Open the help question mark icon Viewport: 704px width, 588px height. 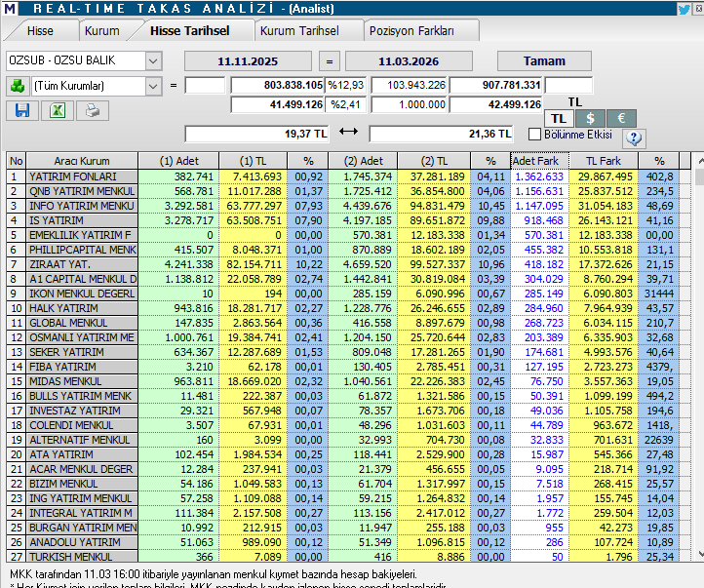[x=634, y=138]
